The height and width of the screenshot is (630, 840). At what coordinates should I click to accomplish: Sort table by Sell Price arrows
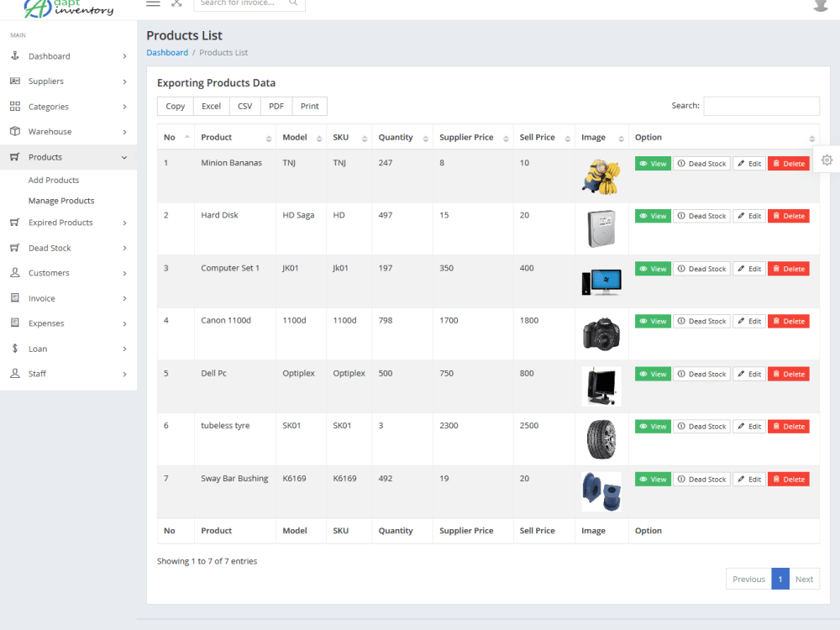[x=567, y=139]
